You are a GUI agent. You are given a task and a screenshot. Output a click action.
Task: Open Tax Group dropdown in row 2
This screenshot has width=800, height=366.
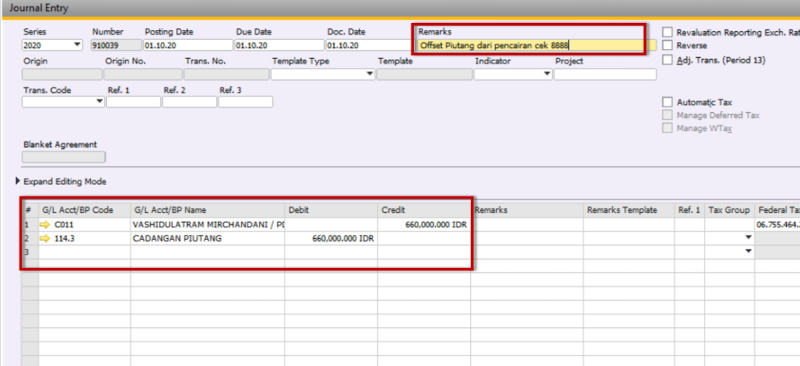pos(748,238)
